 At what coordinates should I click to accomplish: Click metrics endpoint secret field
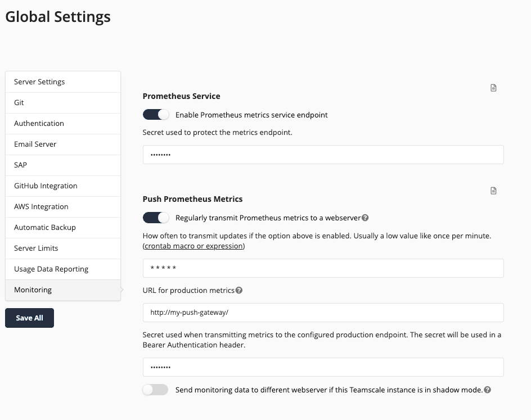tap(323, 155)
